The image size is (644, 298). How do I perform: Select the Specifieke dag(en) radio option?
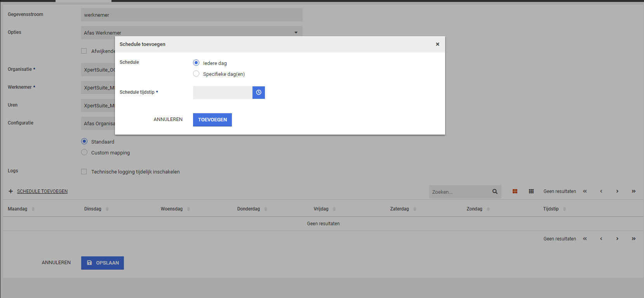tap(196, 74)
